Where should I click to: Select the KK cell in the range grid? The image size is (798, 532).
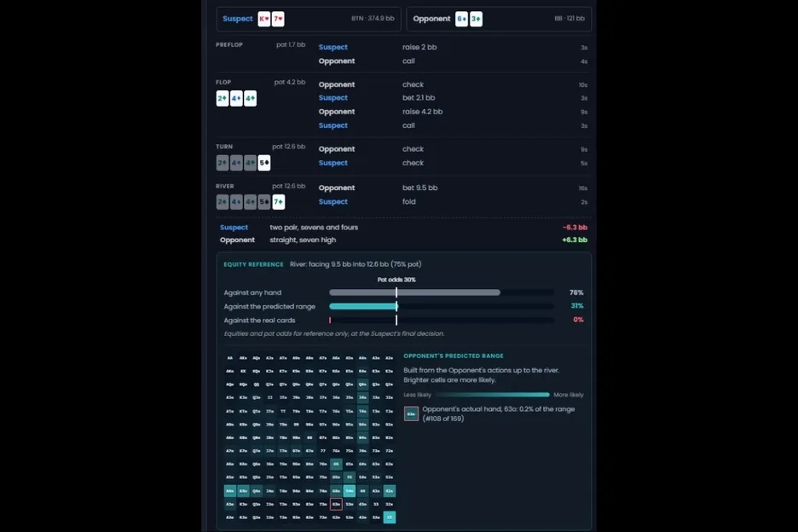click(x=243, y=371)
